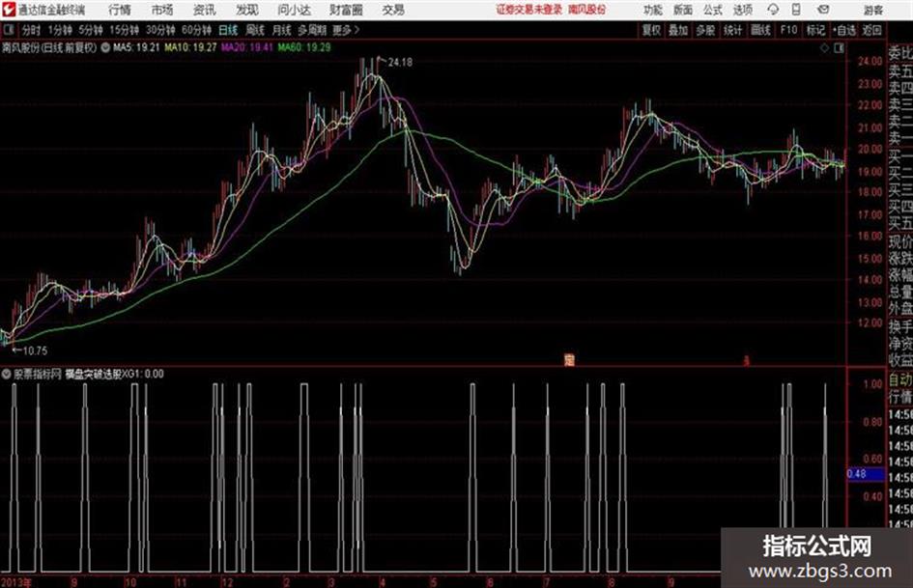
Task: Open the 交易 menu
Action: coord(393,10)
